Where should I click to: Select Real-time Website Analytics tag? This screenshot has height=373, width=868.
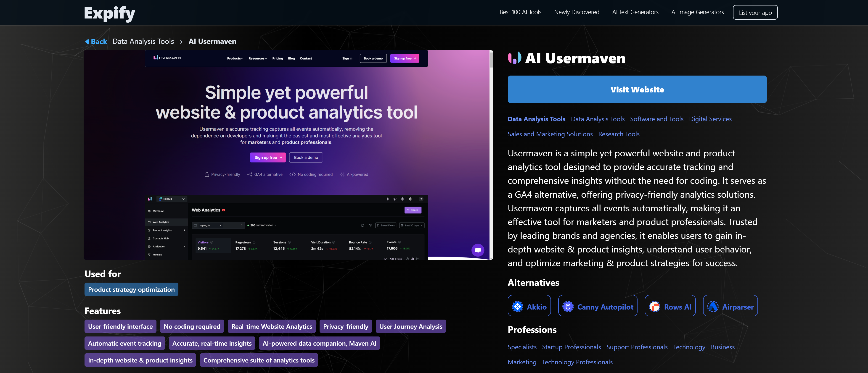click(x=272, y=326)
